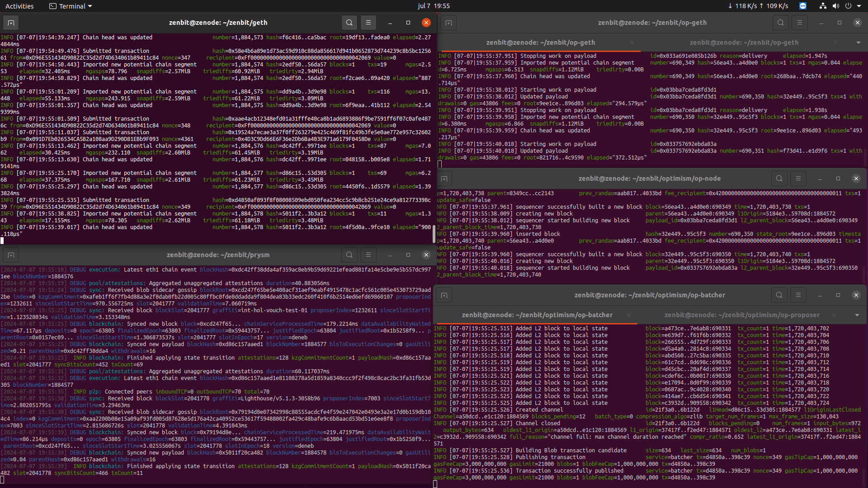Image resolution: width=868 pixels, height=488 pixels.
Task: Maximize the op-node terminal window
Action: click(838, 178)
